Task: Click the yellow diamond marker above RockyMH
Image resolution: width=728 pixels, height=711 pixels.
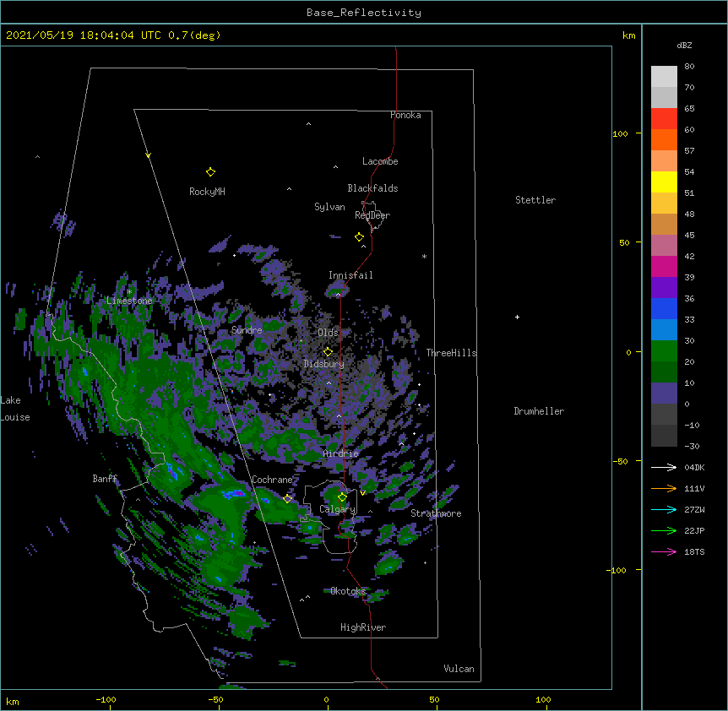Action: point(210,172)
